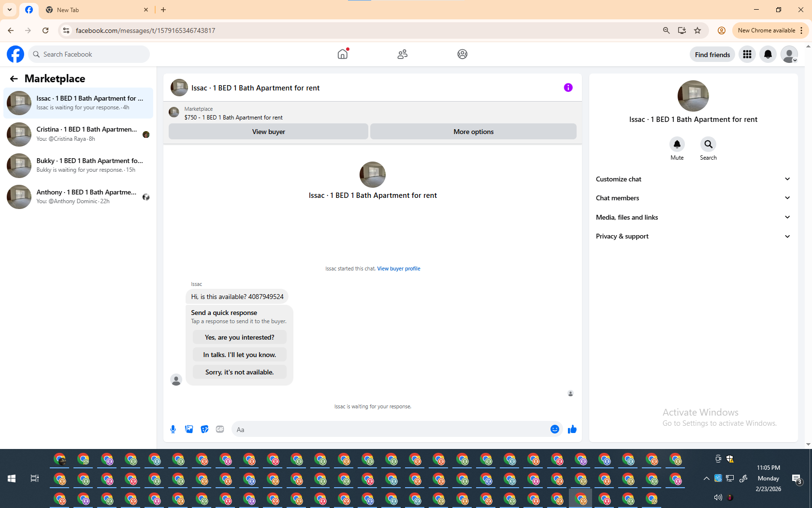
Task: Reload the page in Chrome
Action: click(x=45, y=30)
